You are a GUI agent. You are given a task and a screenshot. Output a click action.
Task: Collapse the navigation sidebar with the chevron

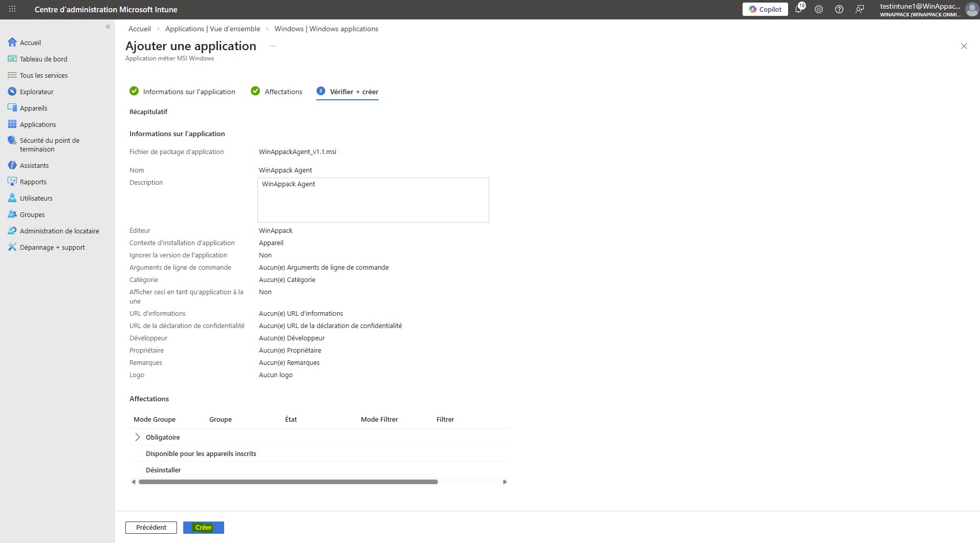(108, 27)
